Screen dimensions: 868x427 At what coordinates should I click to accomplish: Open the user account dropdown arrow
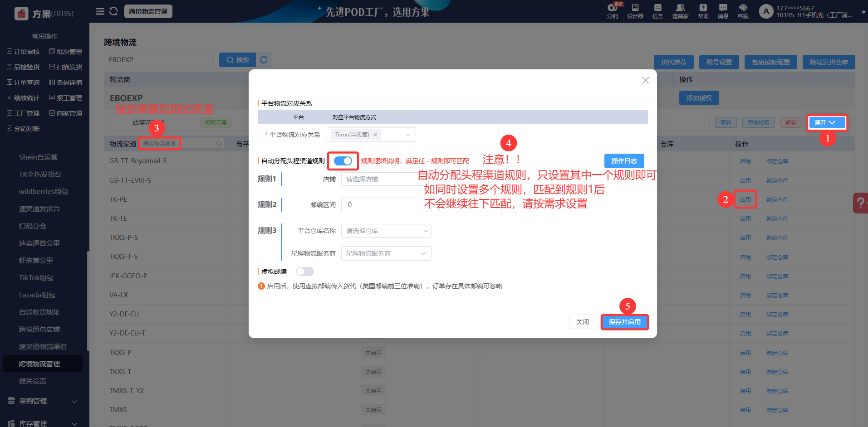pyautogui.click(x=863, y=12)
